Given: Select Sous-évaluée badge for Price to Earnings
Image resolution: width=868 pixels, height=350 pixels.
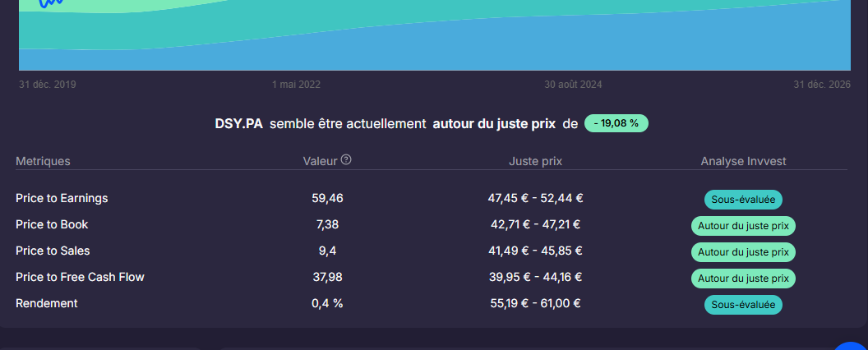Looking at the screenshot, I should click(x=743, y=200).
